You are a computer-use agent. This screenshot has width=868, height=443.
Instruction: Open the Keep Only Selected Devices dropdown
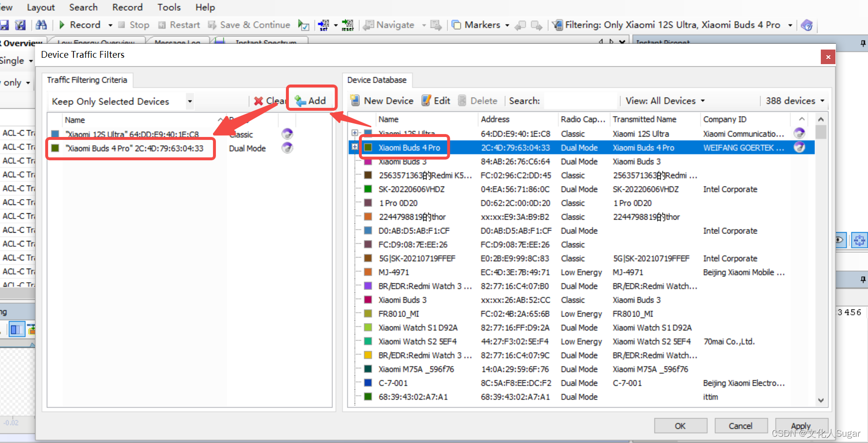pos(190,102)
